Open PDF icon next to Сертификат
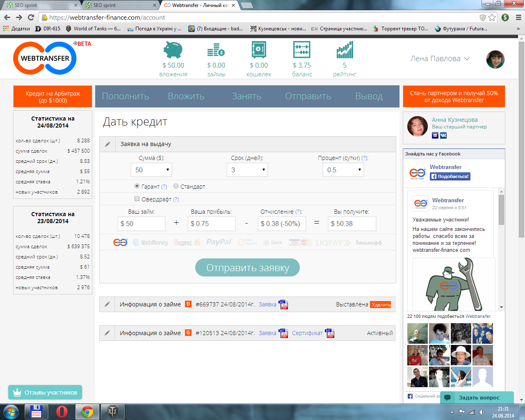 coord(330,333)
